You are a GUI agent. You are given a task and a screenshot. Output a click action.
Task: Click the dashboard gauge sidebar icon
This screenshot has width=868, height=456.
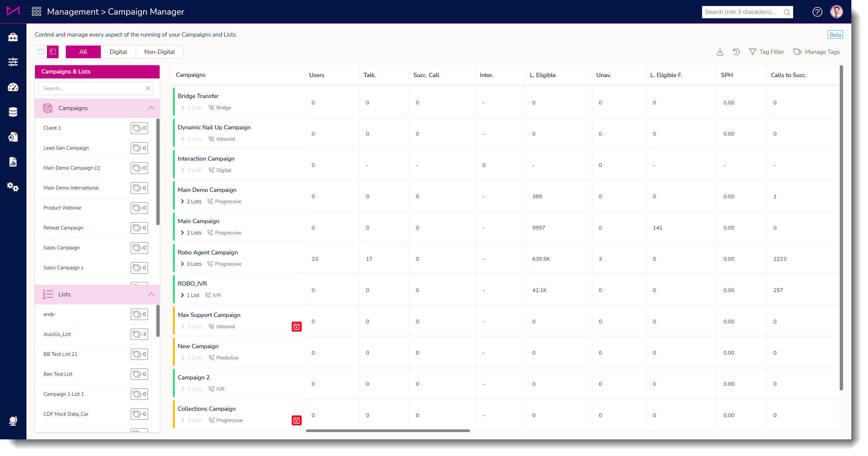(x=13, y=87)
